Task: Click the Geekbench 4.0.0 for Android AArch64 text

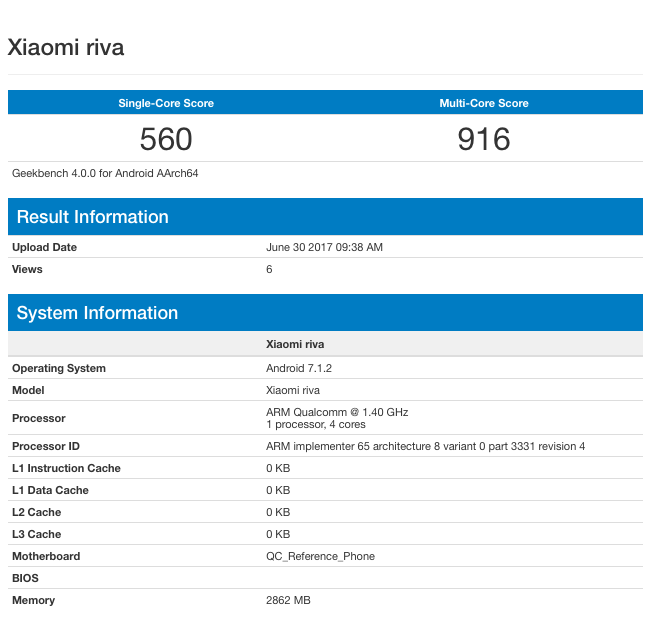Action: point(105,173)
